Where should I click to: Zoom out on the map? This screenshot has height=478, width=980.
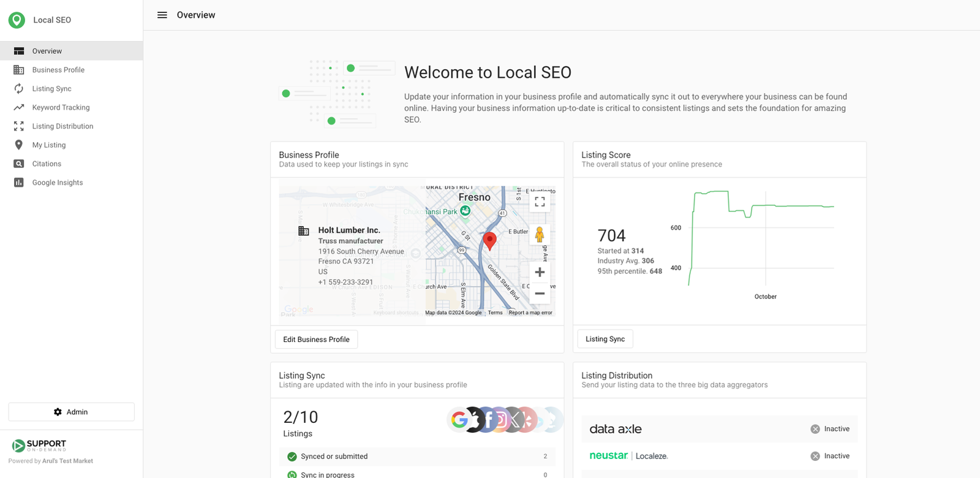pyautogui.click(x=540, y=294)
